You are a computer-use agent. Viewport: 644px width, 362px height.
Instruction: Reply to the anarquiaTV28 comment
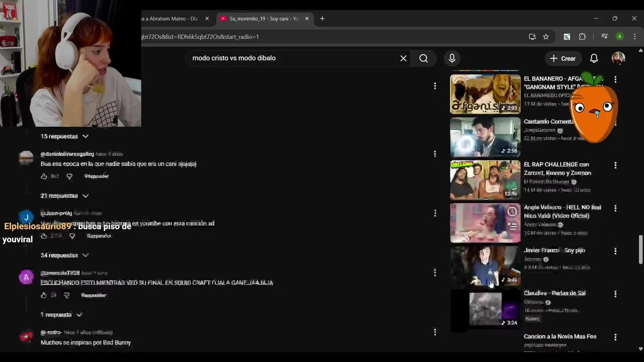(x=94, y=295)
